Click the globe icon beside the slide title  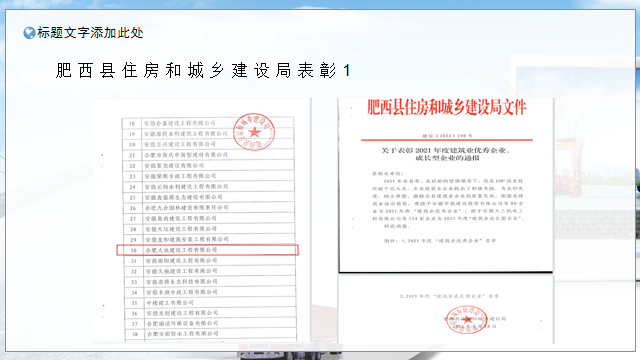point(29,33)
